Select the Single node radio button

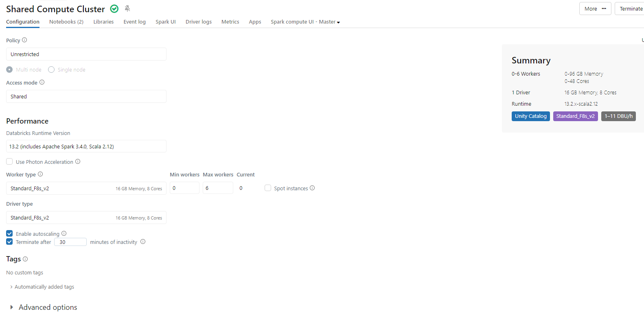click(x=51, y=70)
